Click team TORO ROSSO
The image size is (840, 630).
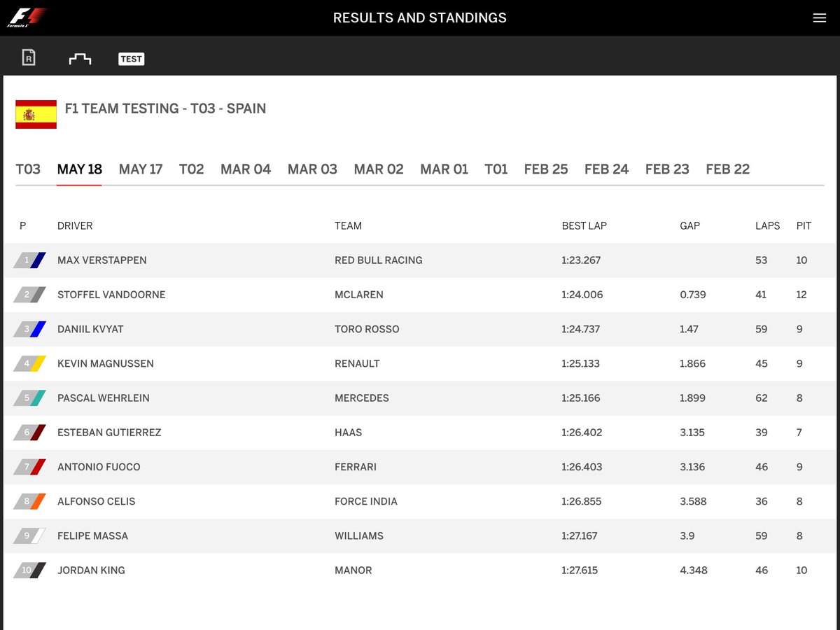click(367, 329)
